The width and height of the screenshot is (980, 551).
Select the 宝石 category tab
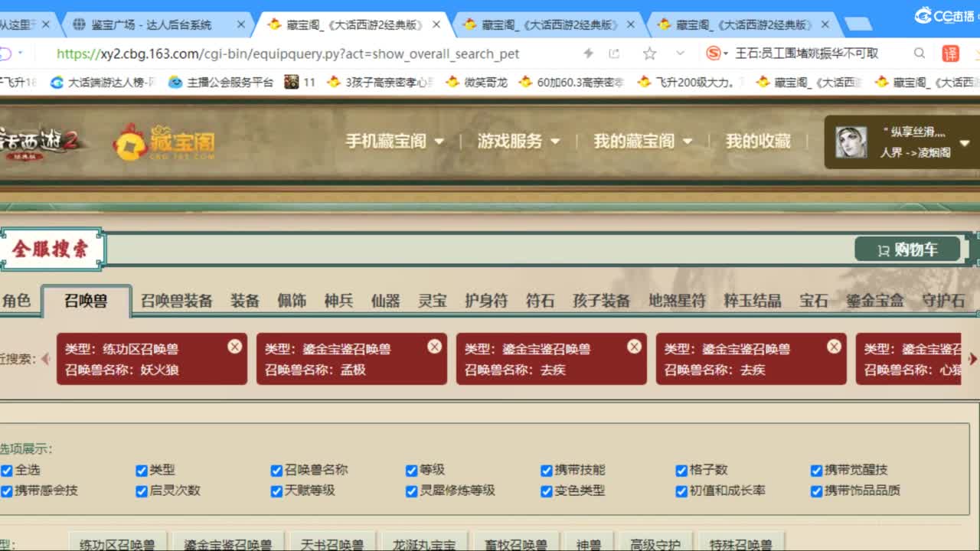pyautogui.click(x=814, y=301)
